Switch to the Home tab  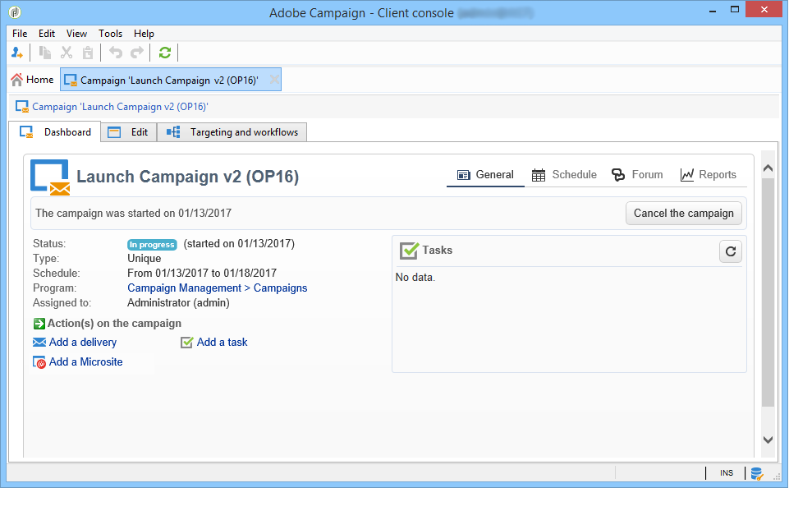(x=33, y=80)
